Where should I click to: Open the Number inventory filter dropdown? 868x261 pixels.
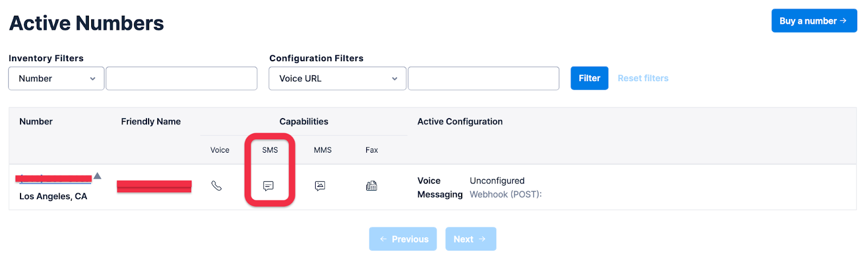[x=56, y=79]
